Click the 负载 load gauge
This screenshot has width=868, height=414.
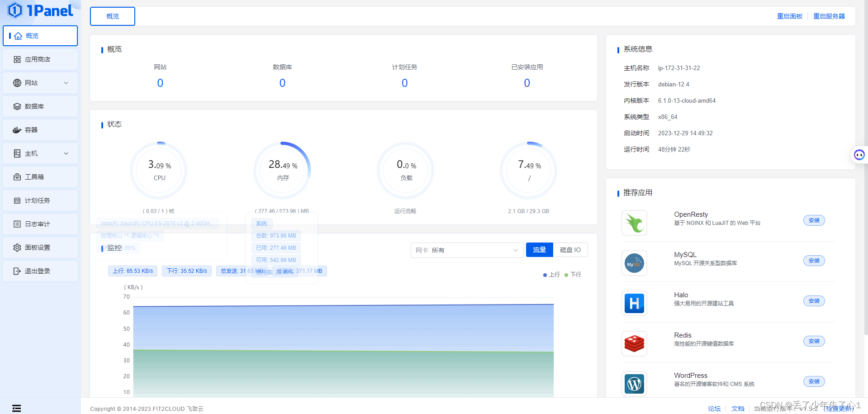[406, 171]
